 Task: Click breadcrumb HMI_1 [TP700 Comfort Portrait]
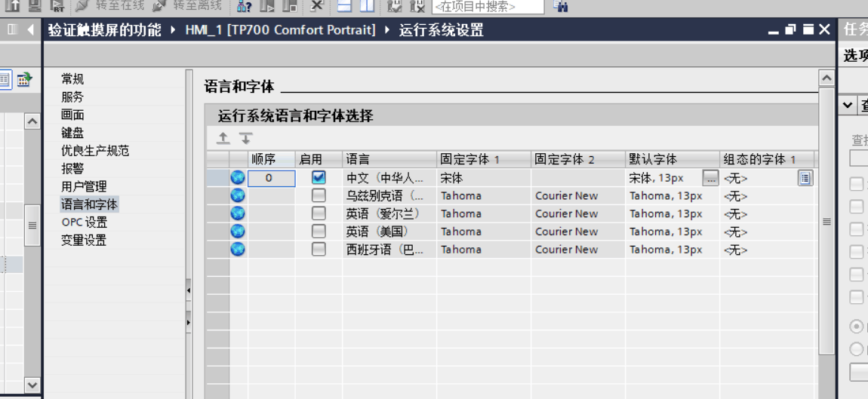[281, 29]
